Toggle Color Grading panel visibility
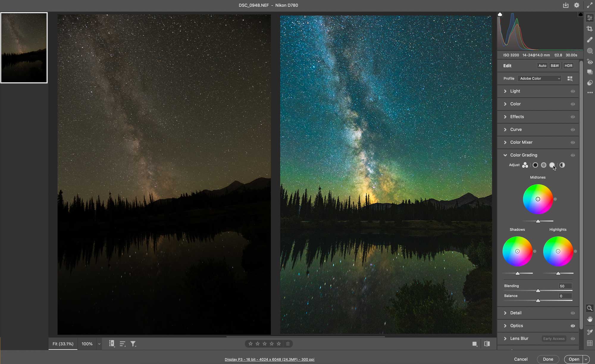 click(573, 155)
